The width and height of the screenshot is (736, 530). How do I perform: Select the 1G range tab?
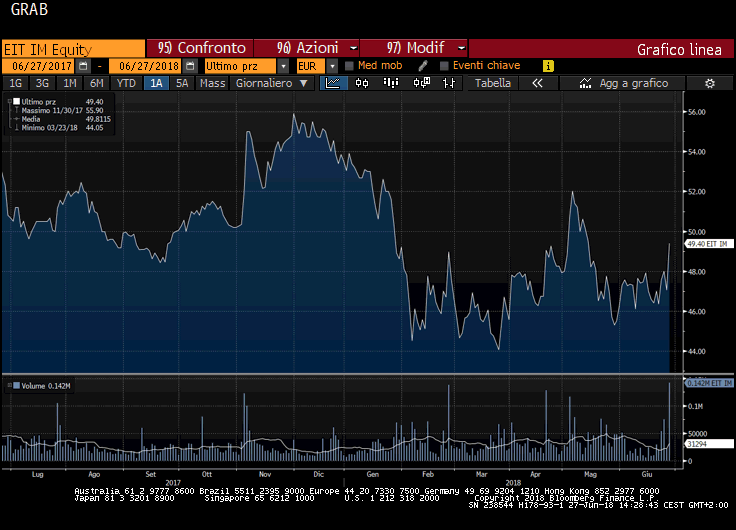coord(15,84)
